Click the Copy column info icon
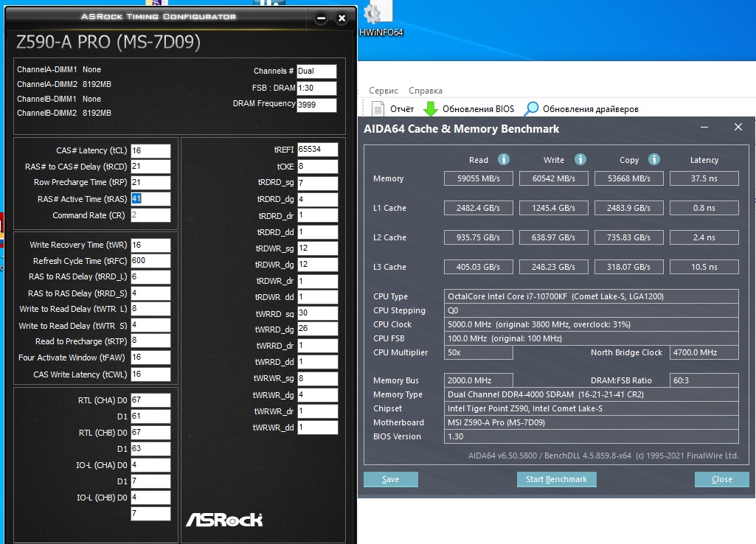Image resolution: width=756 pixels, height=544 pixels. (653, 159)
